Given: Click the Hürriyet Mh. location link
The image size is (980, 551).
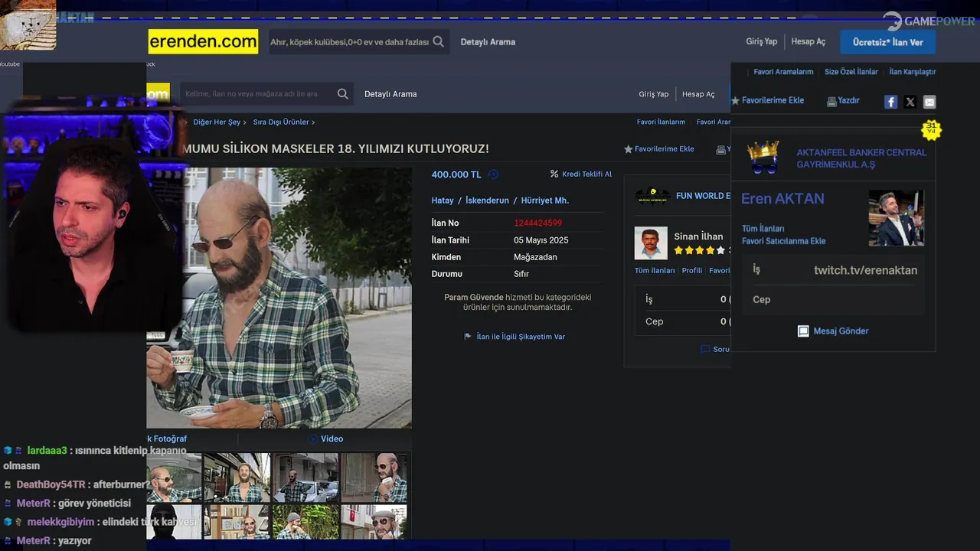Looking at the screenshot, I should pos(545,201).
